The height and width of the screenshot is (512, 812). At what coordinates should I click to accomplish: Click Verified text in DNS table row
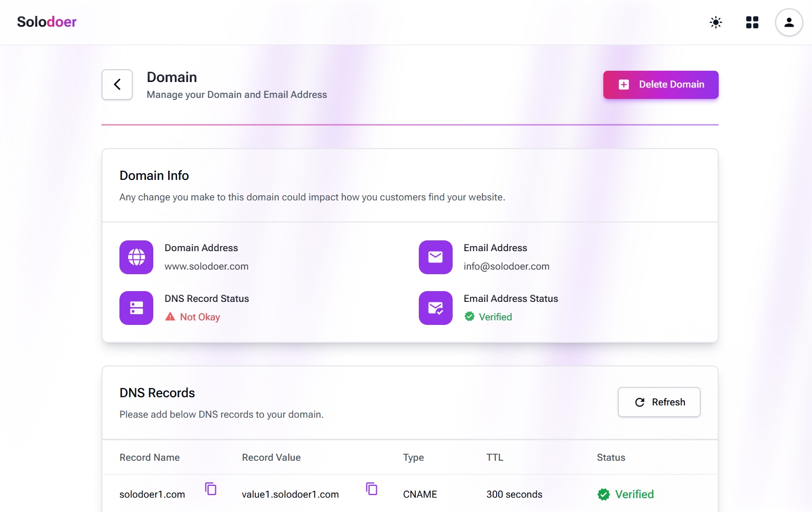(634, 495)
